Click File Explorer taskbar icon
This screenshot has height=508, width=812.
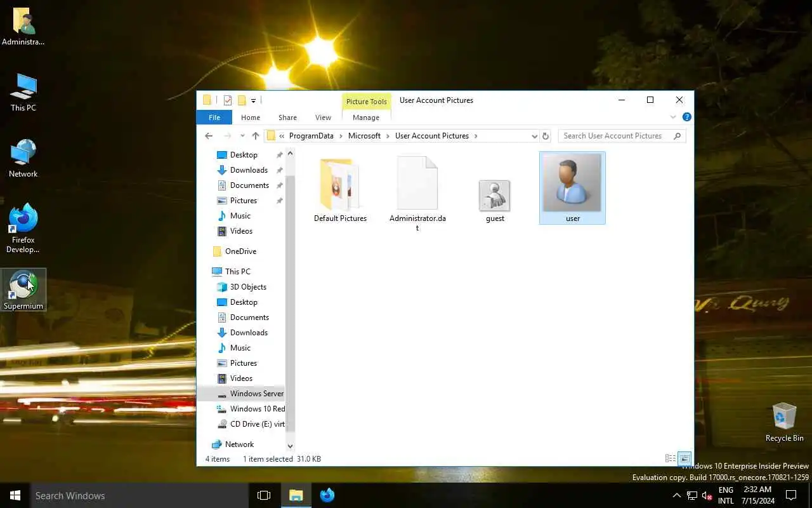(296, 495)
